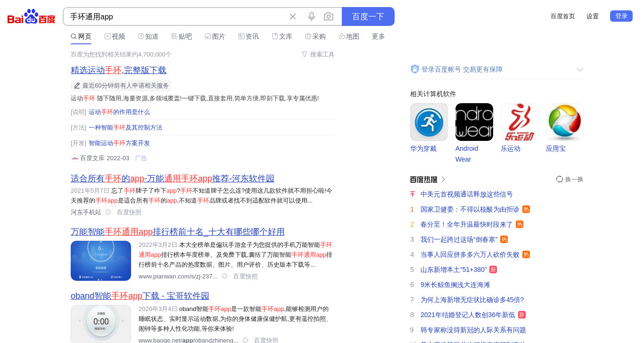This screenshot has height=343, width=644.
Task: Open result oband智能手环app下载 - 宝哥软件园
Action: (140, 296)
